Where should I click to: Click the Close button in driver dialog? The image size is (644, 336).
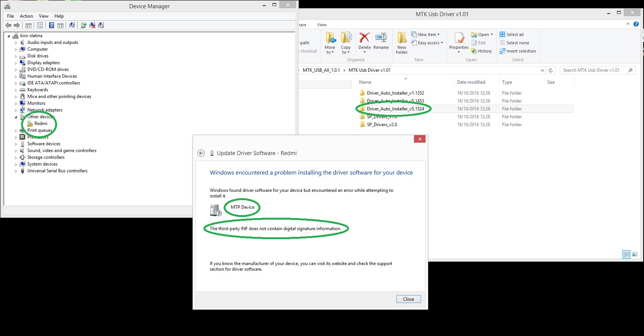click(408, 299)
